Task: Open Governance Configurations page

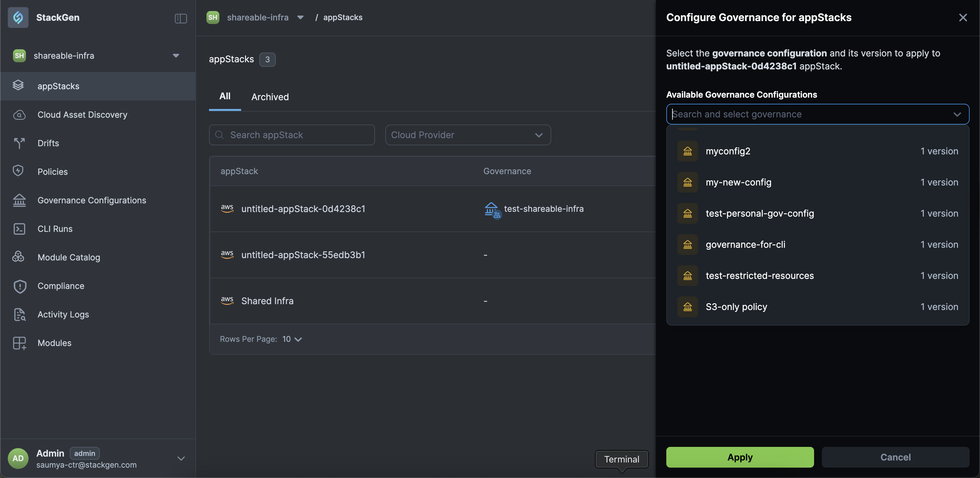Action: [x=98, y=200]
